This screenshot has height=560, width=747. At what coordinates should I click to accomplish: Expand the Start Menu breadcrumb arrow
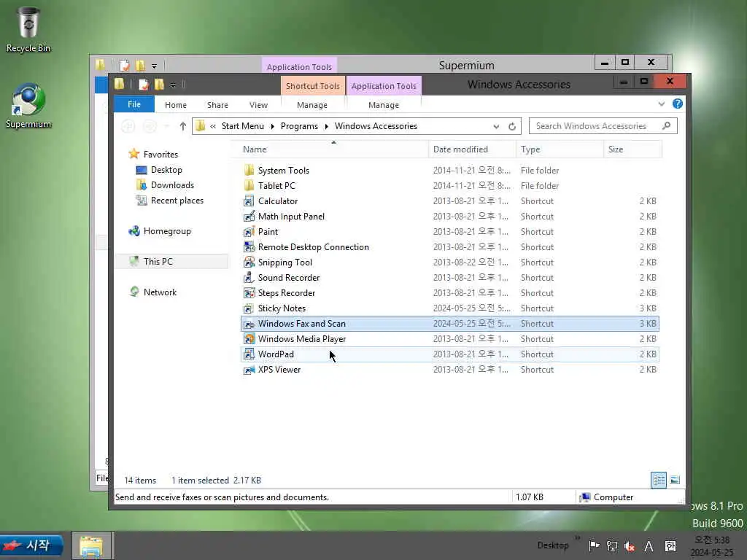point(273,126)
